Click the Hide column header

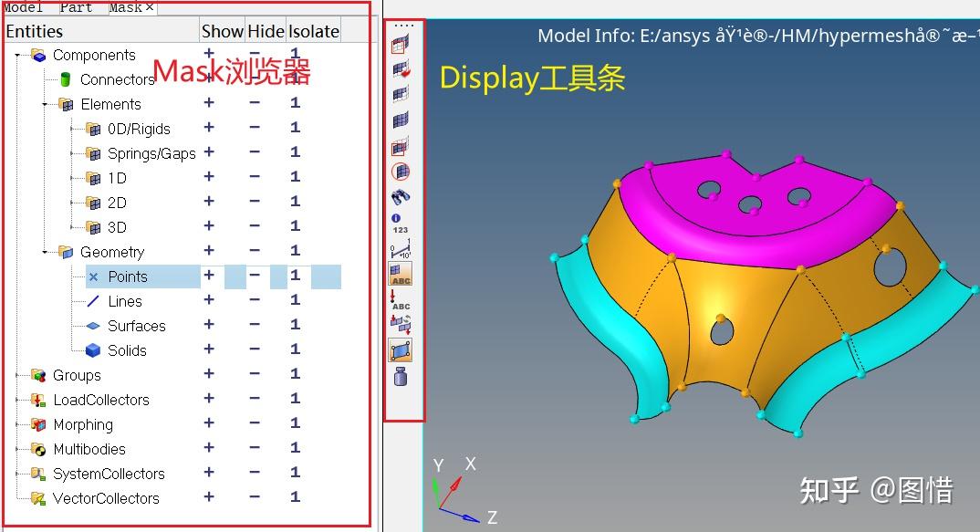(266, 31)
